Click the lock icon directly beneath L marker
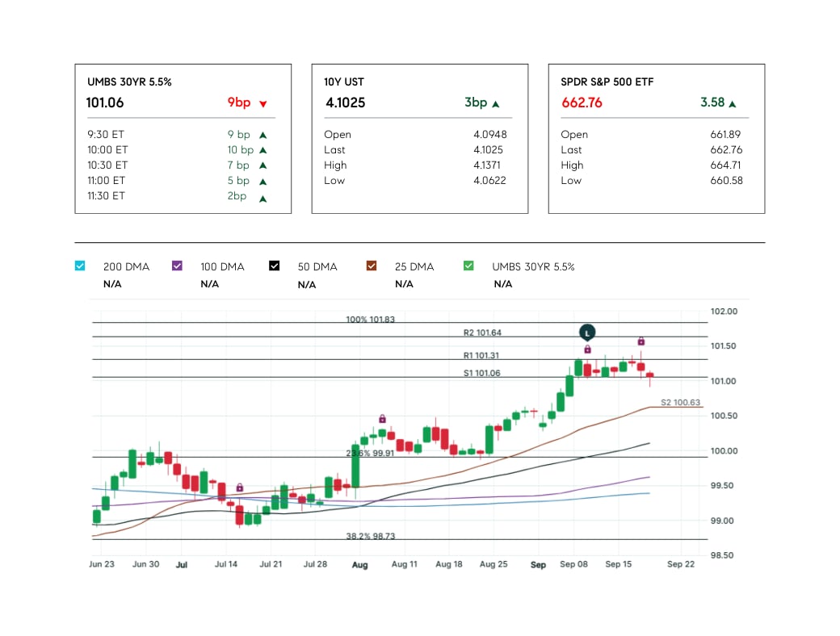The width and height of the screenshot is (840, 636). 587,349
